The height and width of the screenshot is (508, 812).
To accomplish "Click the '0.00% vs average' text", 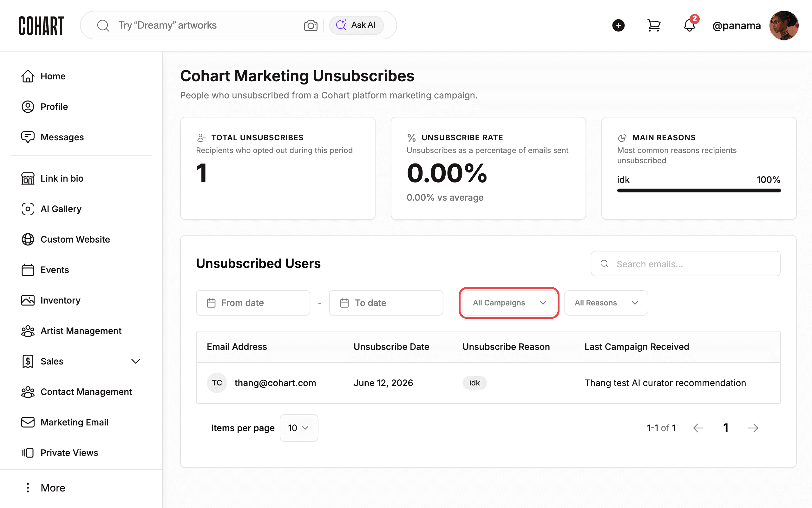I will pyautogui.click(x=445, y=197).
